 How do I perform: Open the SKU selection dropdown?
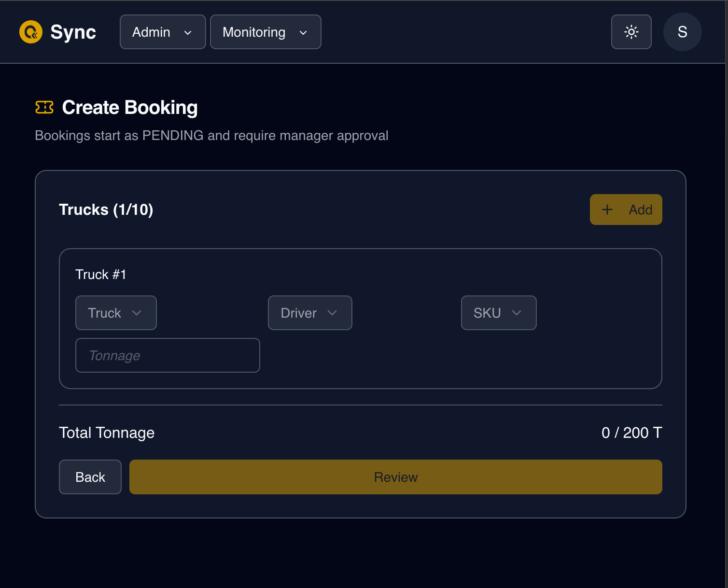499,313
